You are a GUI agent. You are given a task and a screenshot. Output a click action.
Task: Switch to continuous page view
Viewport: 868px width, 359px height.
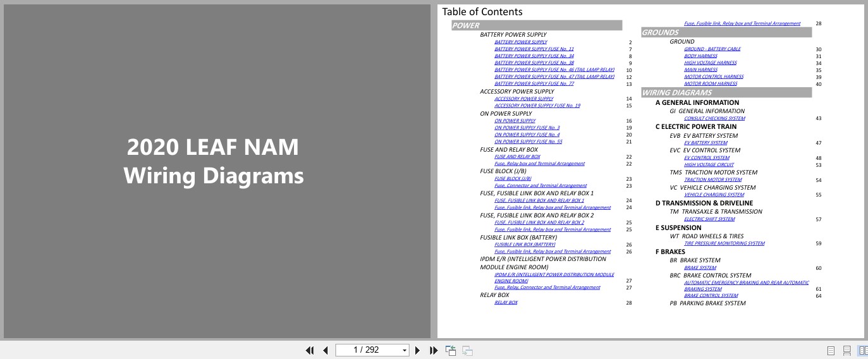(847, 350)
